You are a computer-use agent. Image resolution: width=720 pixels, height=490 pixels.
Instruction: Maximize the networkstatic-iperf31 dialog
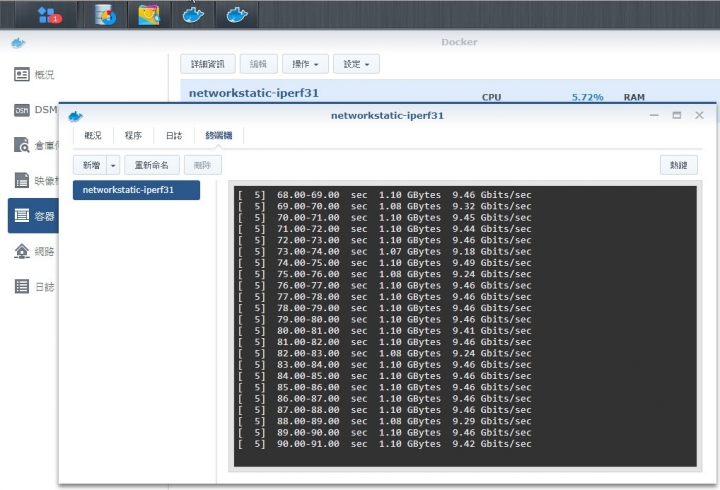click(677, 115)
